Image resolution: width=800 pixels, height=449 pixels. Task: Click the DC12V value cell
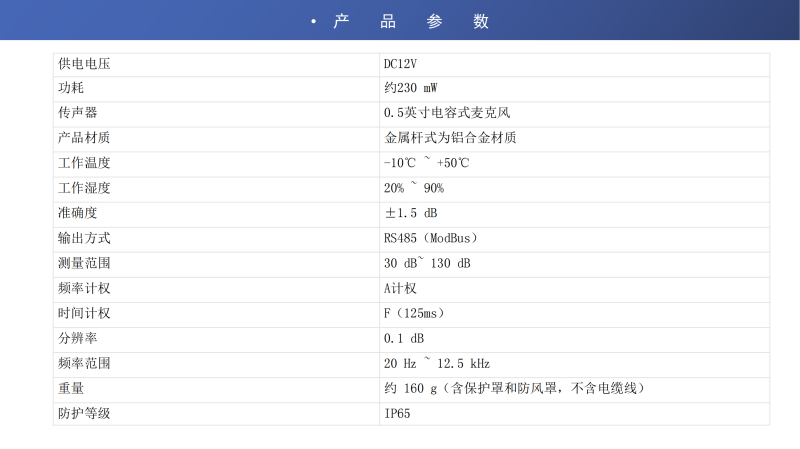400,64
